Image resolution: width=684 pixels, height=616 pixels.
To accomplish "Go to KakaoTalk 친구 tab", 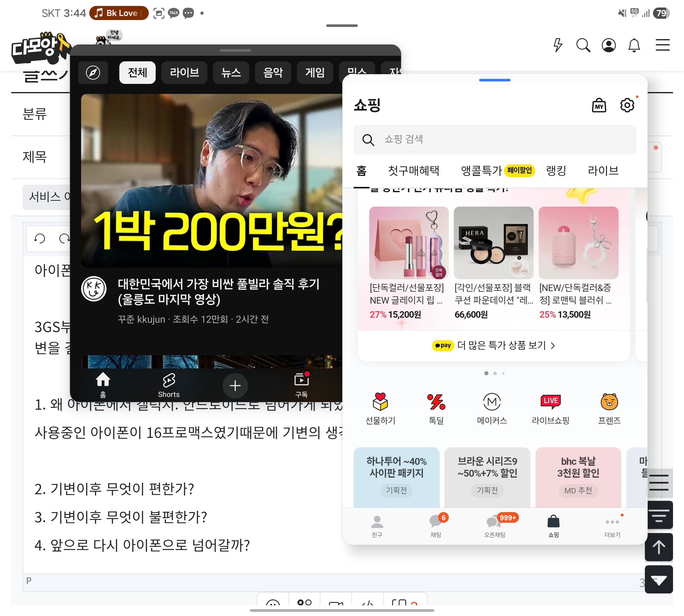I will pyautogui.click(x=377, y=526).
